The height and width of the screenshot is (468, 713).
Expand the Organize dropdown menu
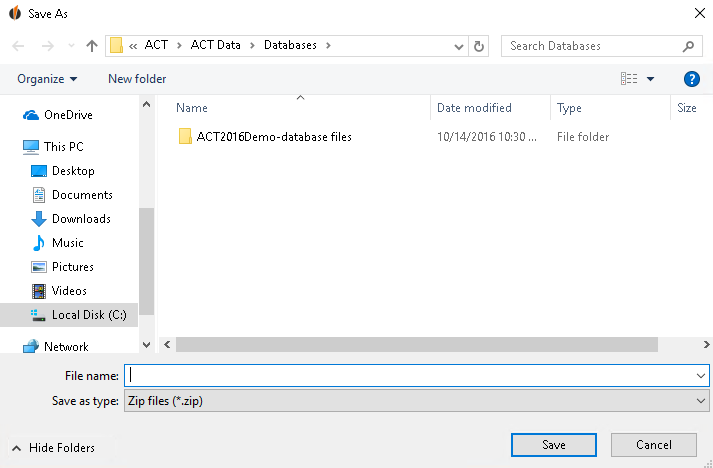point(47,79)
